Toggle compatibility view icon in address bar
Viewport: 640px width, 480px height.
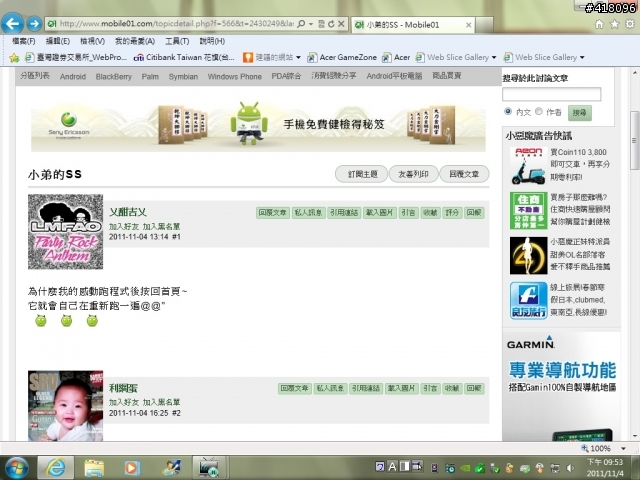tap(322, 24)
